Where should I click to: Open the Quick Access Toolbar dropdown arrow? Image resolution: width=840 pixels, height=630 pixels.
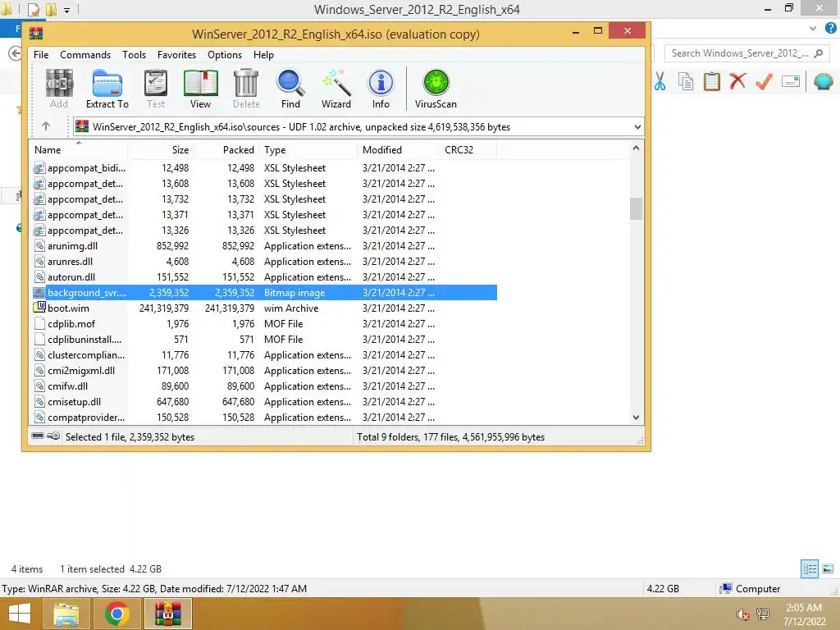click(x=67, y=10)
